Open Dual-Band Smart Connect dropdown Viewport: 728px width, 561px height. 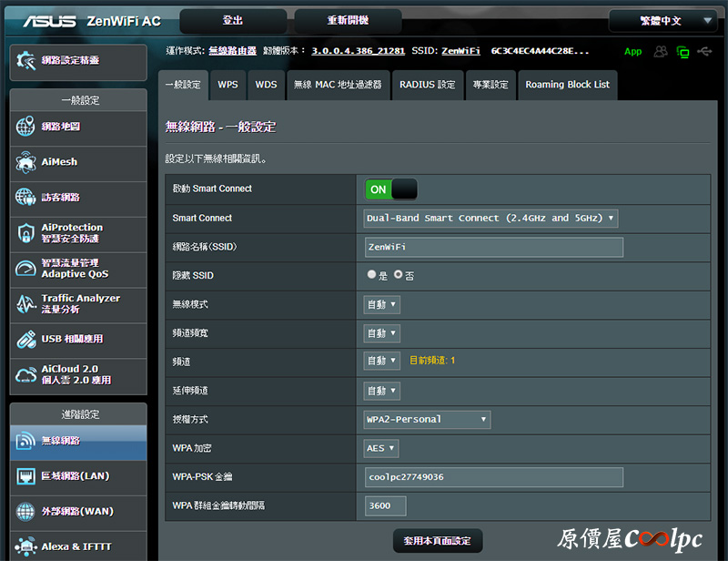click(x=490, y=218)
